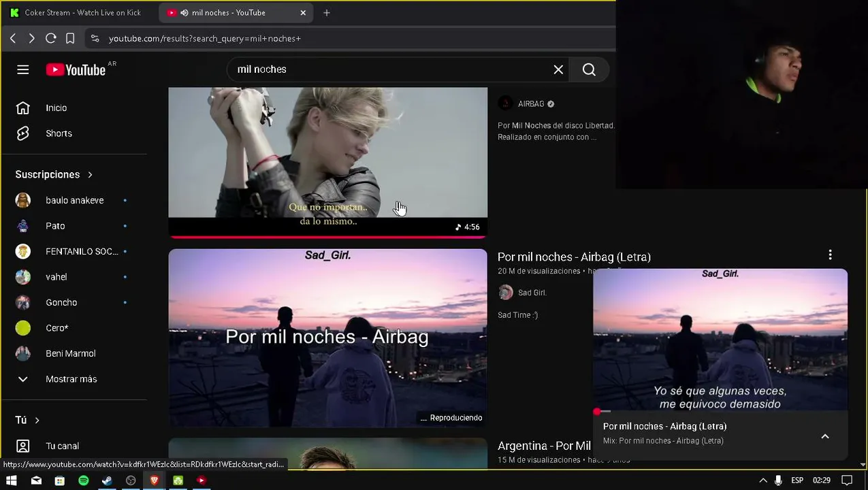Click Pato channel avatar

23,226
